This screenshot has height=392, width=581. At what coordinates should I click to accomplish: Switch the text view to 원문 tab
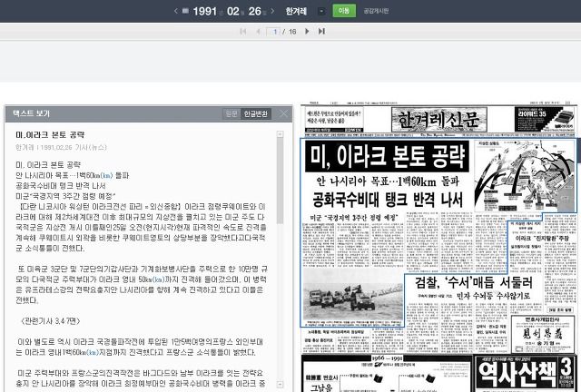(x=231, y=113)
